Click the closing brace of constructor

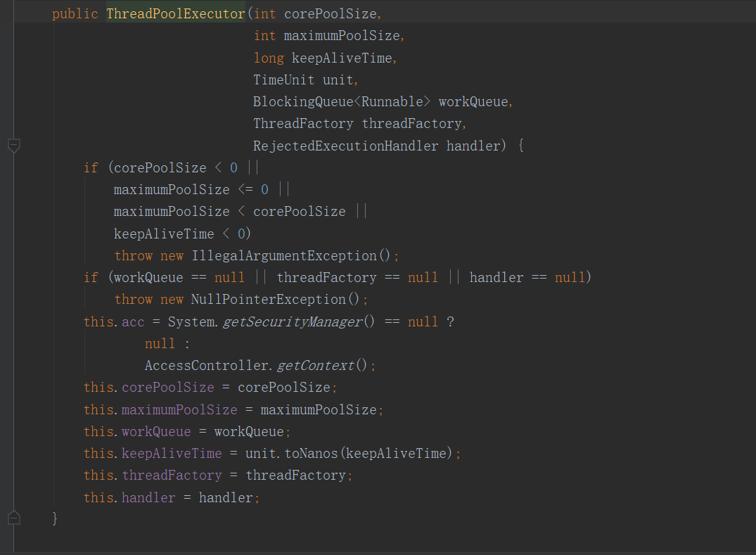(55, 518)
